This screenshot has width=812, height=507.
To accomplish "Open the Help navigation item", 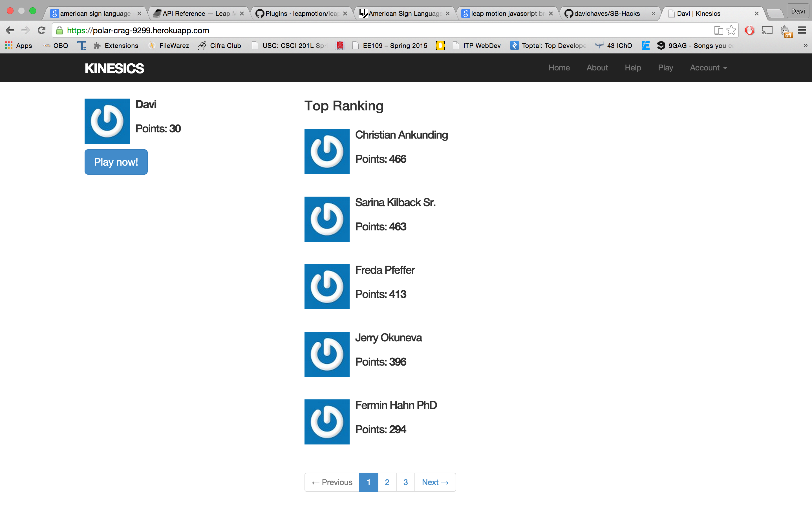I will point(633,68).
